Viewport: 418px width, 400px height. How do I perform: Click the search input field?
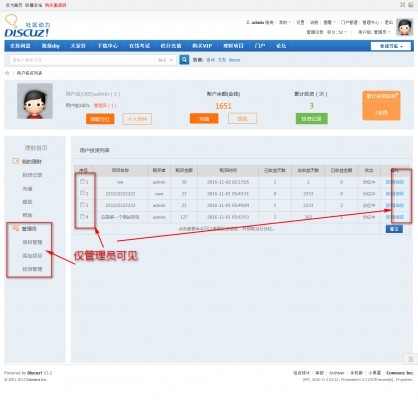tap(82, 60)
